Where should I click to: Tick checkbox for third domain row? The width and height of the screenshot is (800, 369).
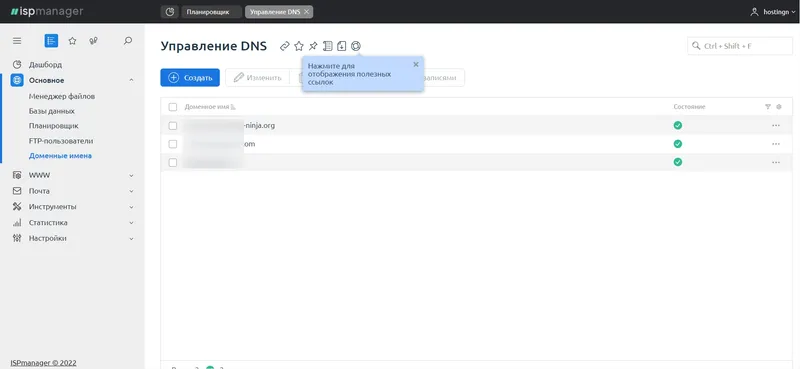[173, 162]
